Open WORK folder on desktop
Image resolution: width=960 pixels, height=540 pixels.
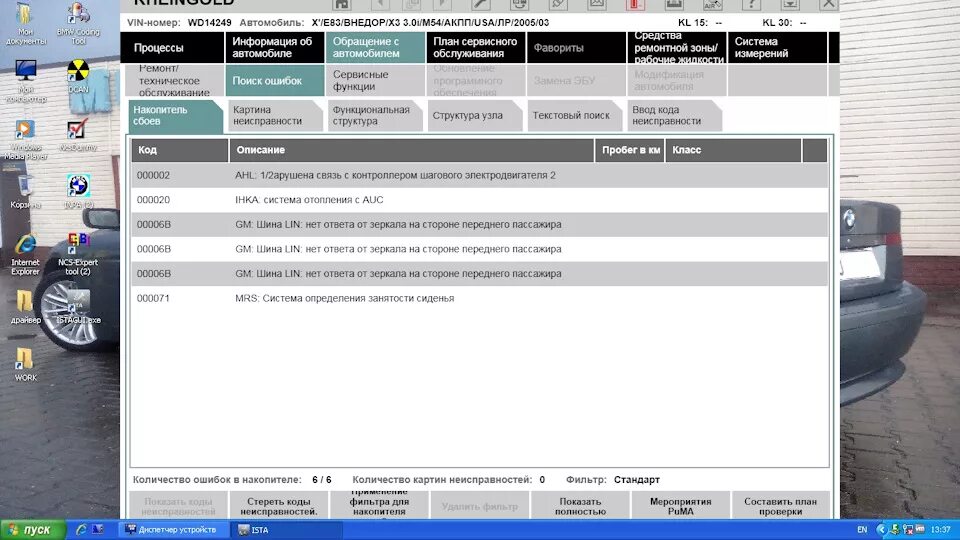pyautogui.click(x=25, y=365)
